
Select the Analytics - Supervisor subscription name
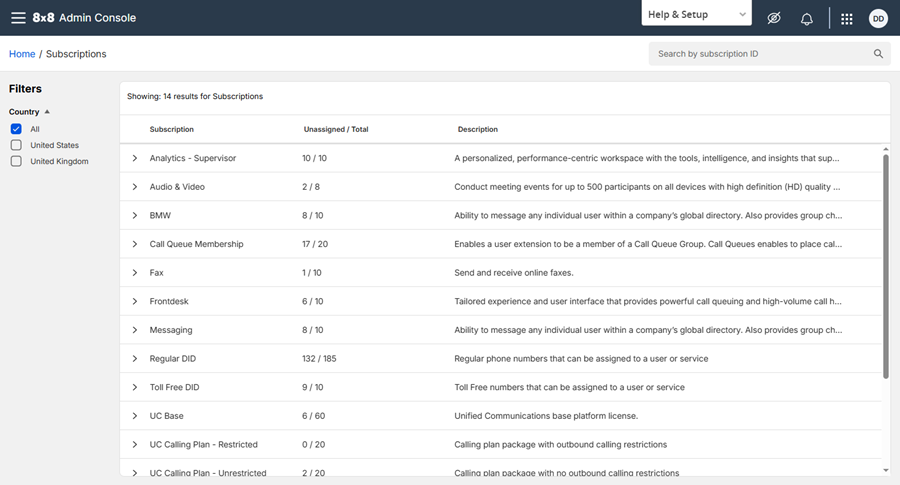193,158
